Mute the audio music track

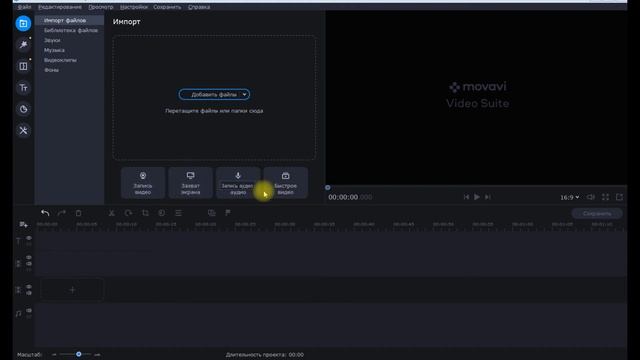coord(29,311)
